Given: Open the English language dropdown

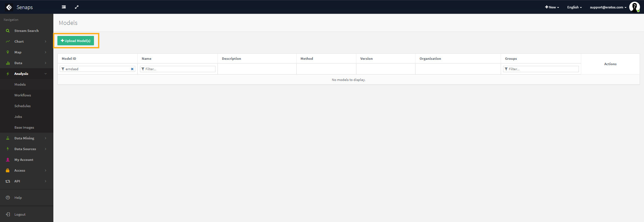Looking at the screenshot, I should [575, 7].
